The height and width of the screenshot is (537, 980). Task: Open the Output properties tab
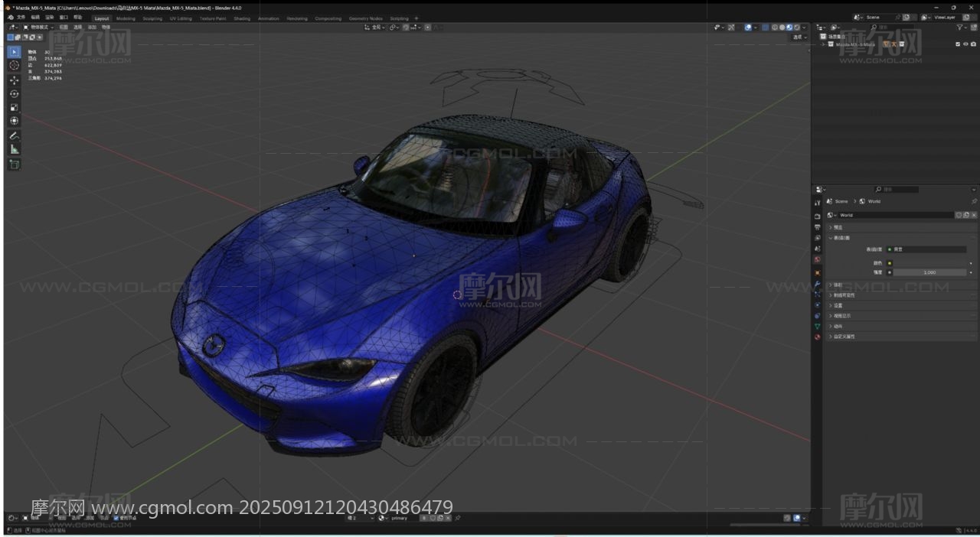pyautogui.click(x=818, y=227)
